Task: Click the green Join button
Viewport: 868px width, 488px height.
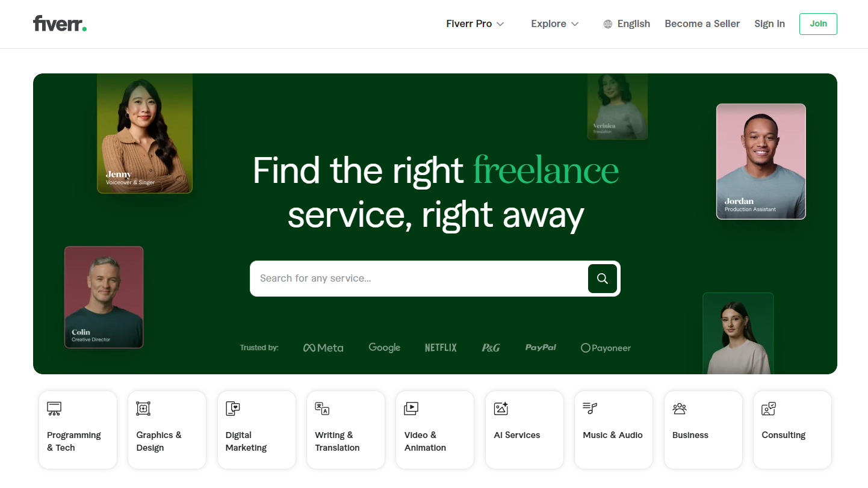Action: (818, 24)
